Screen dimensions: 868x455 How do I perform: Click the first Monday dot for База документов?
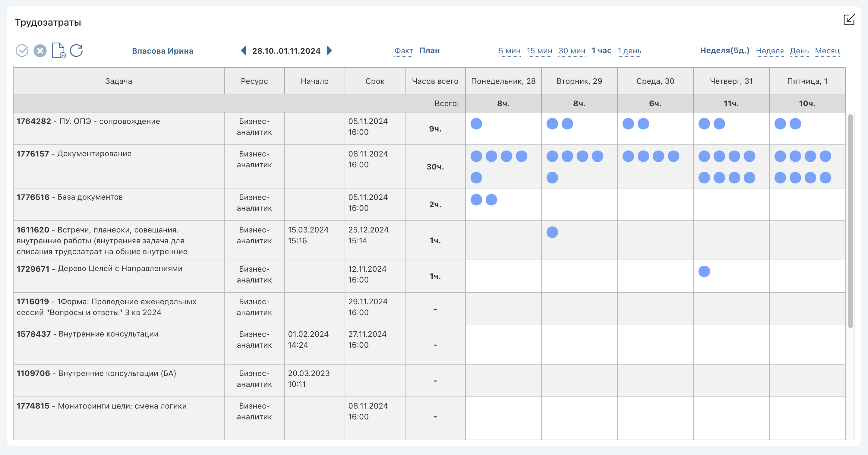pos(476,200)
